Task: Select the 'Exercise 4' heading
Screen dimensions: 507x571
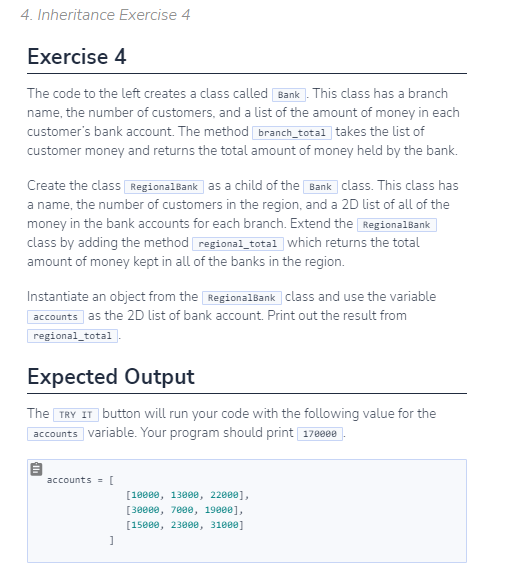Action: [x=77, y=56]
